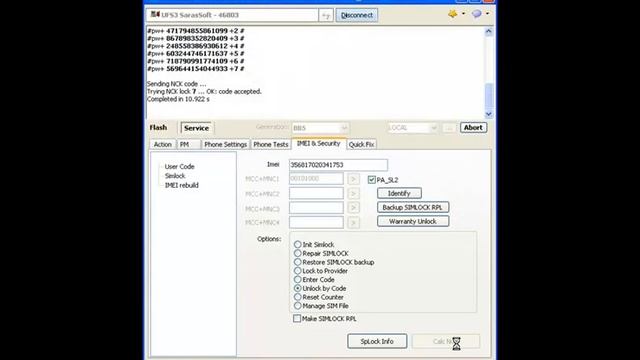The width and height of the screenshot is (640, 360).
Task: Click the 'Sending NCK code' log line
Action: tap(176, 84)
